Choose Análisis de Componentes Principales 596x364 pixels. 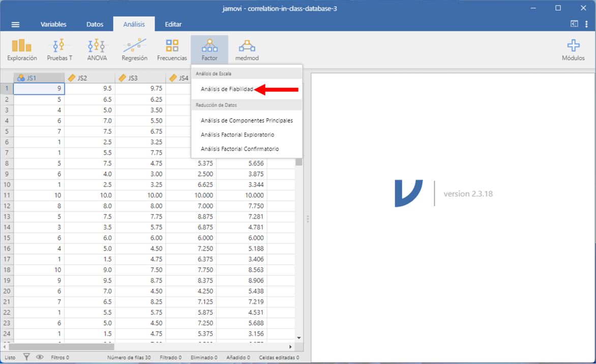tap(247, 120)
